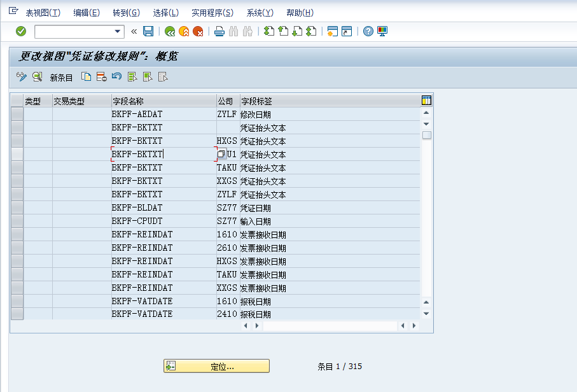
Task: Click the Delete entry icon
Action: 100,77
